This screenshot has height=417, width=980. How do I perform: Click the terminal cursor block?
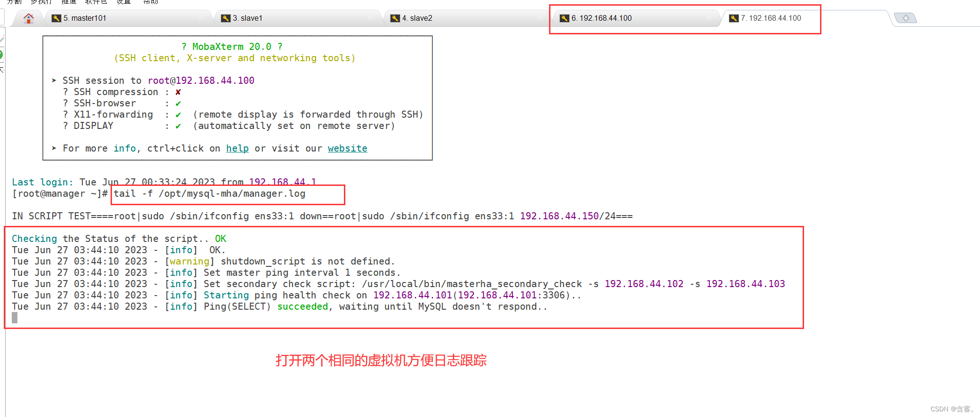(x=15, y=318)
